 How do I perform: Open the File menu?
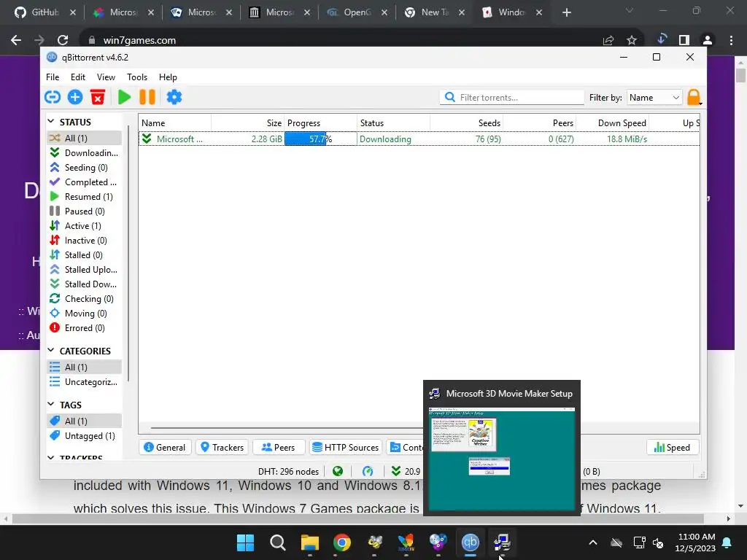[53, 77]
